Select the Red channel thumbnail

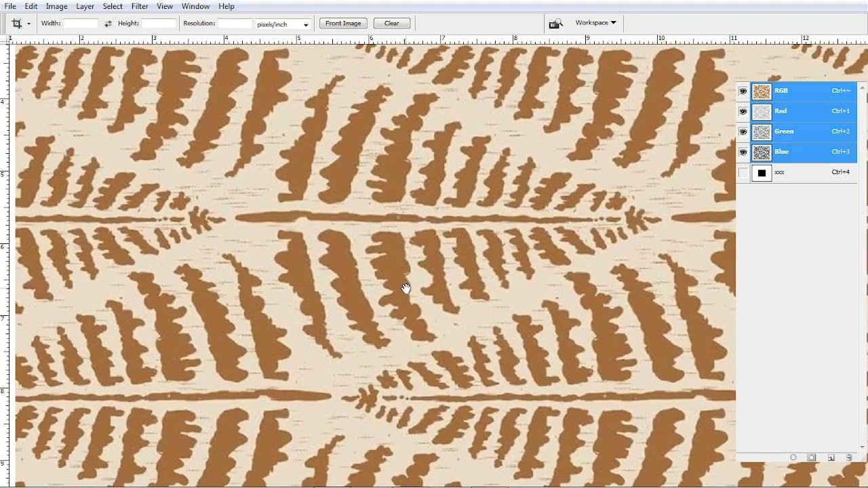point(762,112)
